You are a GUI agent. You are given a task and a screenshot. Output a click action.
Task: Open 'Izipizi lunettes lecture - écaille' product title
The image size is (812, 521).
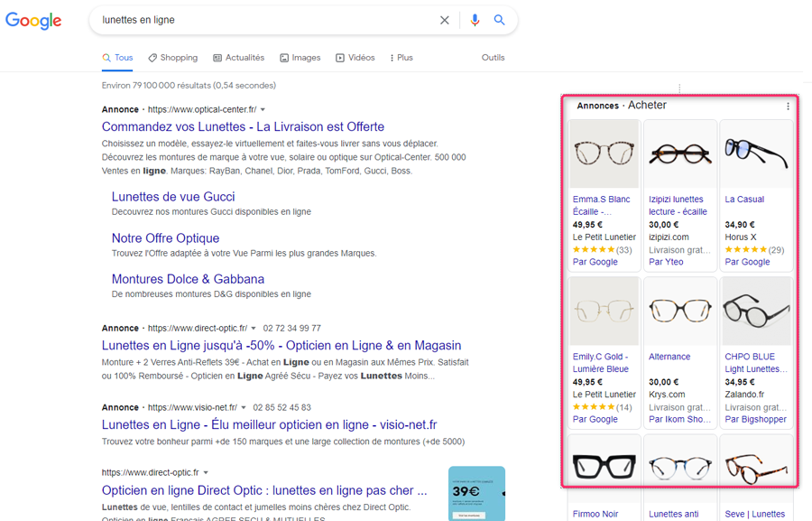tap(678, 206)
